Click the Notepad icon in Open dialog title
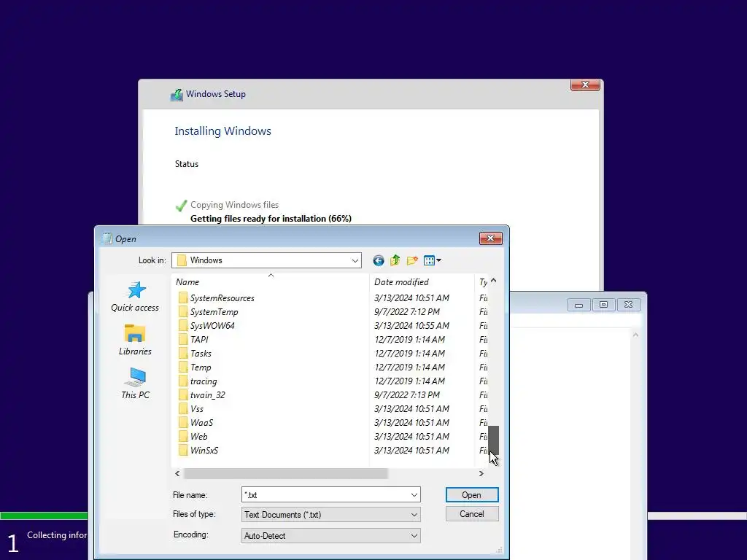 coord(107,238)
